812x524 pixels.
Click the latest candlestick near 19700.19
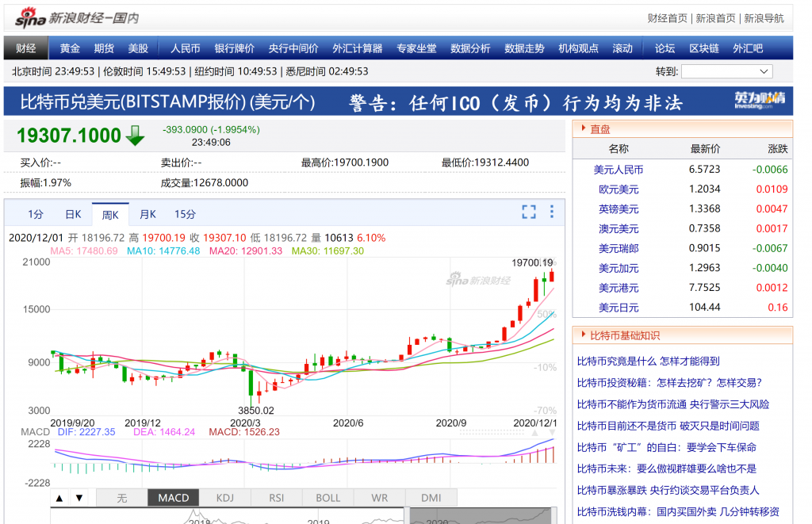click(x=551, y=275)
